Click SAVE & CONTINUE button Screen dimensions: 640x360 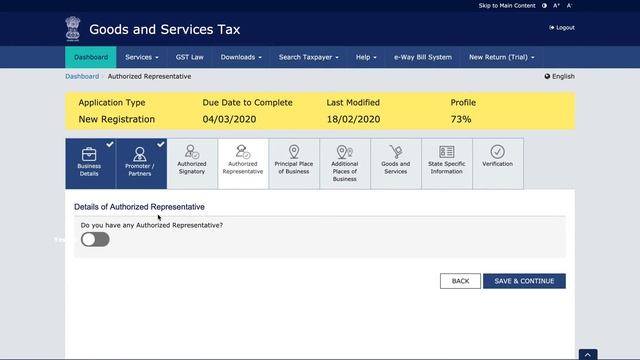[524, 281]
